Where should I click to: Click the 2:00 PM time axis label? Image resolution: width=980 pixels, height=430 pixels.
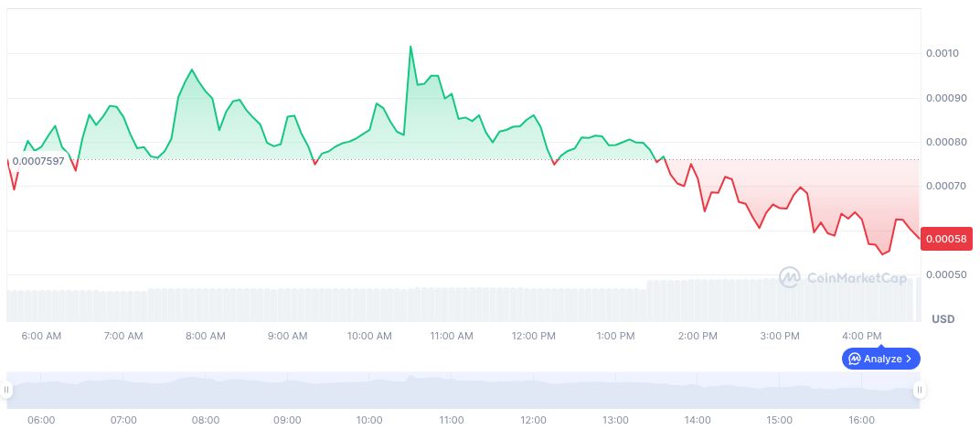point(698,336)
